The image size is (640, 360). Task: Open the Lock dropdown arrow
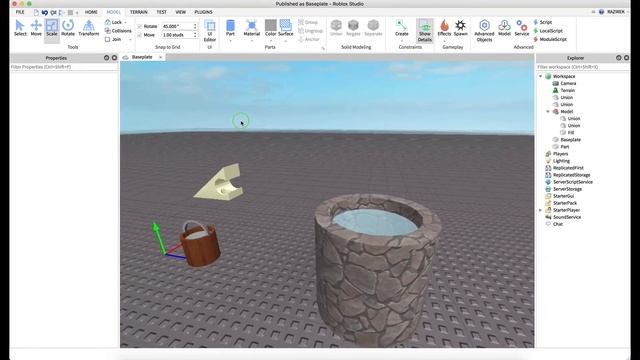coord(125,22)
